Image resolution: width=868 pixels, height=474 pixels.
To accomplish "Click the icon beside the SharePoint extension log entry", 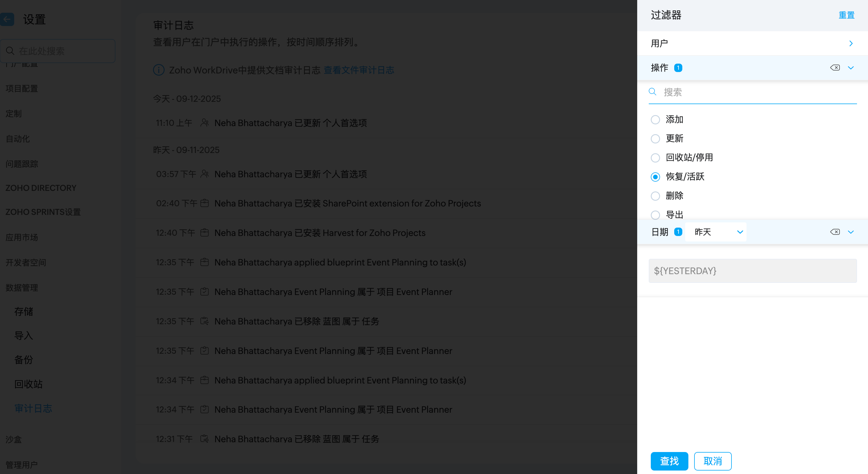I will coord(204,203).
